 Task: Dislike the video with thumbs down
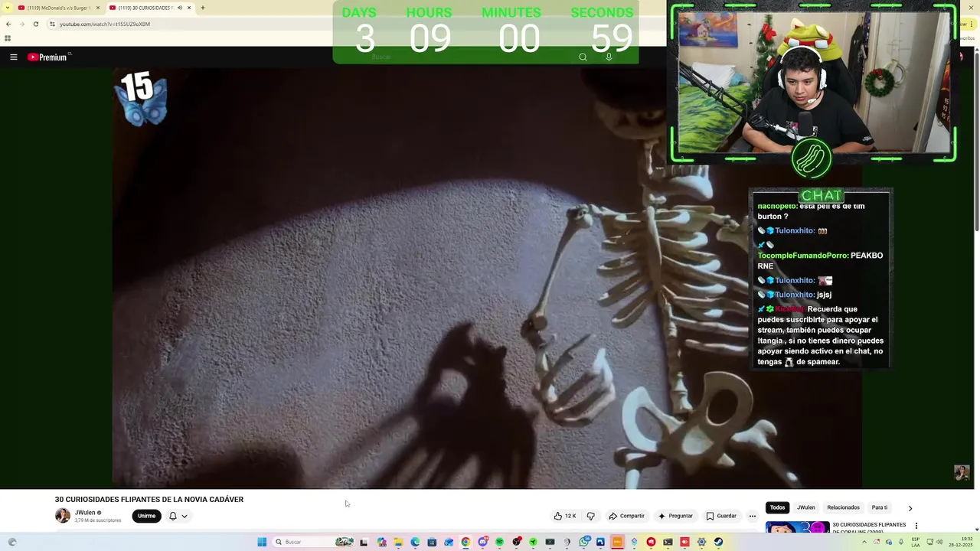(x=590, y=516)
